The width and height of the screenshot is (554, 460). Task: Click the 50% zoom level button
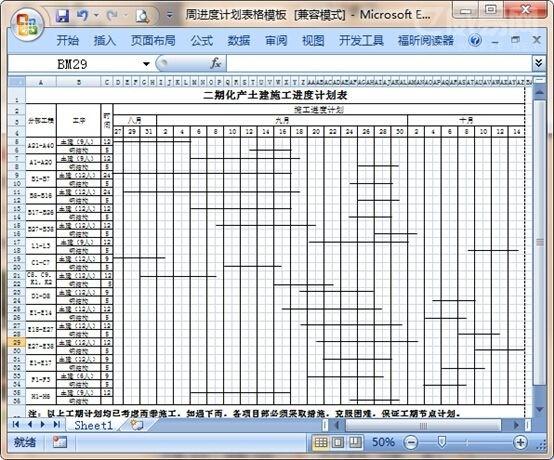383,442
